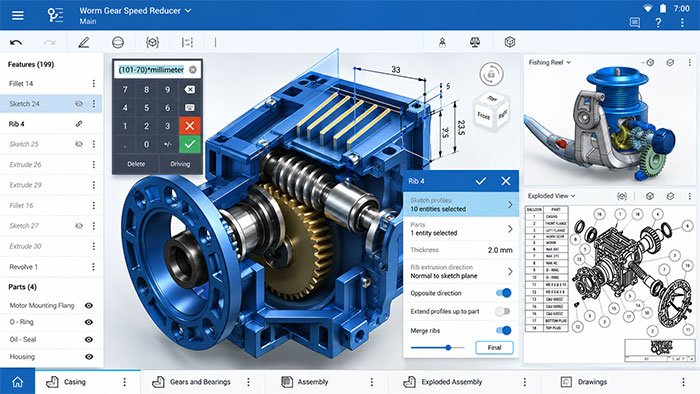700x394 pixels.
Task: Tap keypad plus/minus key
Action: coord(167,144)
